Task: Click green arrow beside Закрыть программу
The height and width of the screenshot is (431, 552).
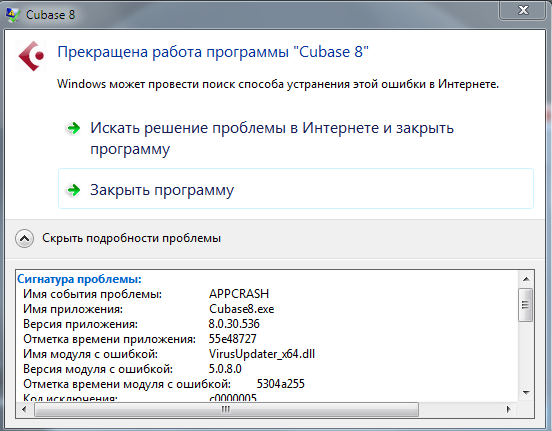Action: (x=74, y=190)
